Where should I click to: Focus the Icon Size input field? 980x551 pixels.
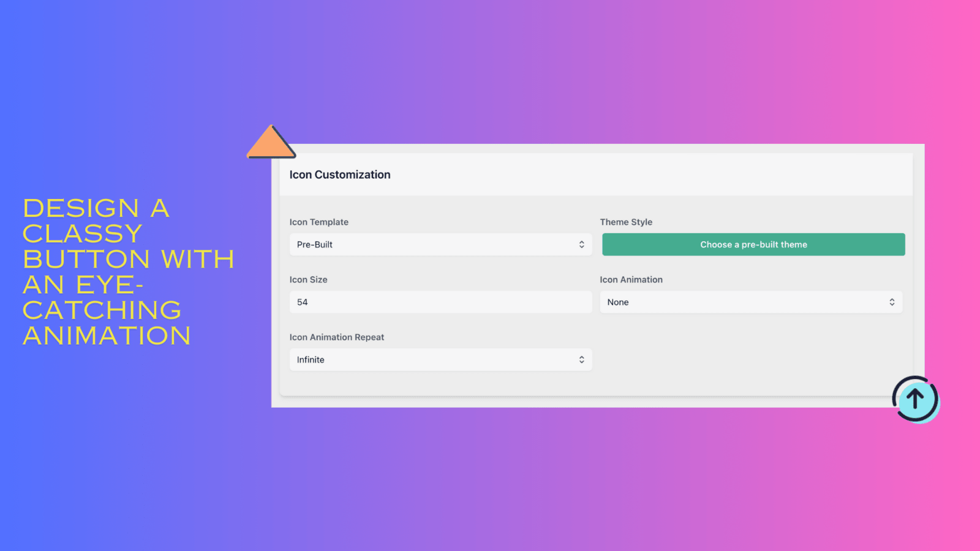(x=440, y=302)
